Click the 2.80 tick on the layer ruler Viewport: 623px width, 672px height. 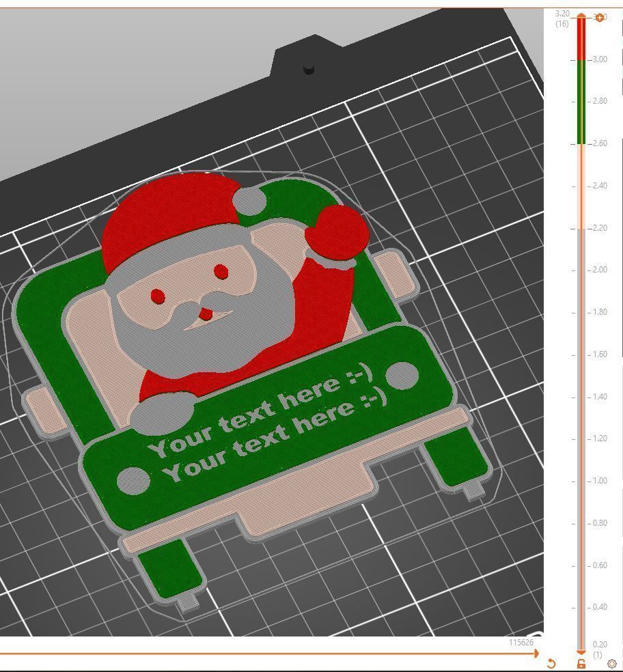point(599,101)
